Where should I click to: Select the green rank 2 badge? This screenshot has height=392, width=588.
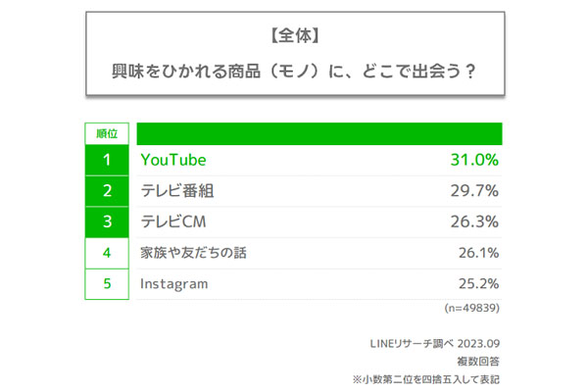click(107, 190)
